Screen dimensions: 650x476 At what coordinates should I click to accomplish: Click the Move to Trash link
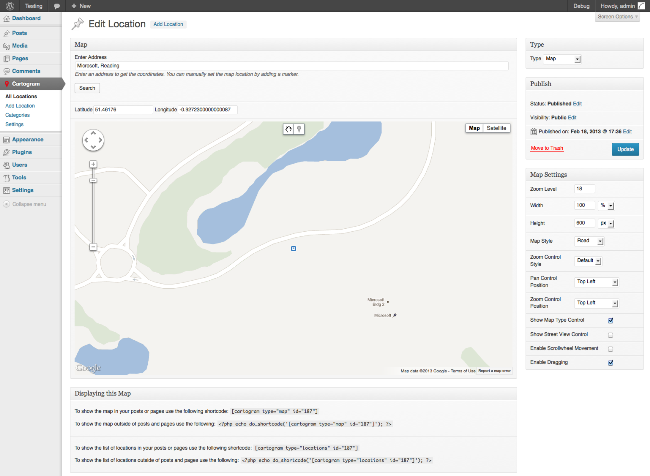tap(547, 147)
